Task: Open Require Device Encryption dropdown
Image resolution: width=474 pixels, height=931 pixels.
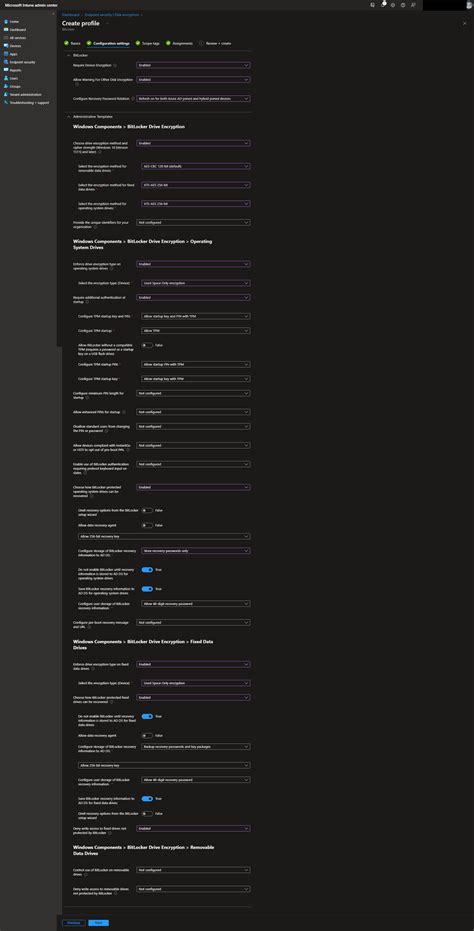Action: 193,65
